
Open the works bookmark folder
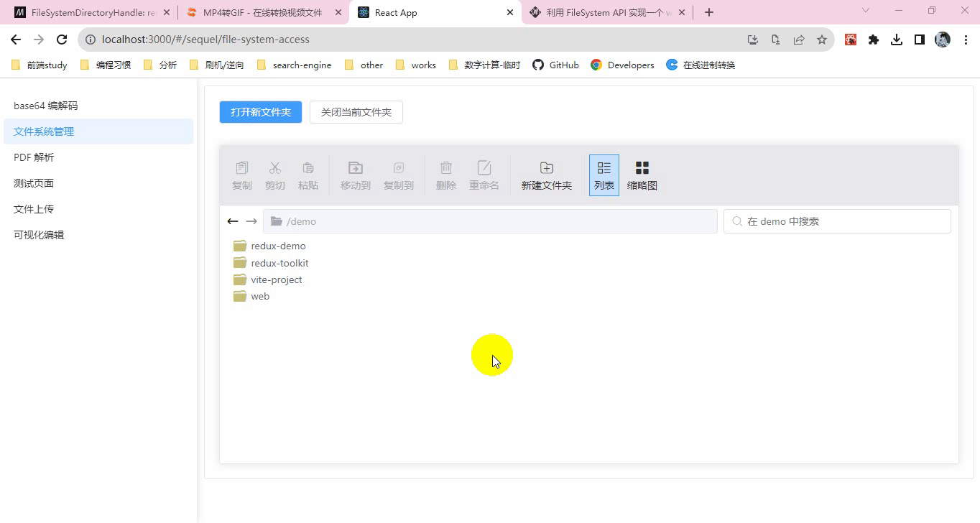[x=417, y=65]
